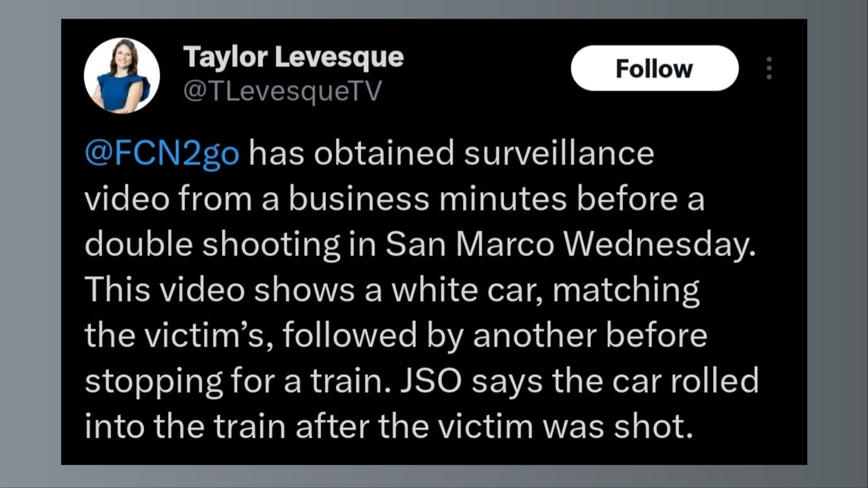Open the three-dot more options menu
Screen dimensions: 868x488
click(x=769, y=68)
